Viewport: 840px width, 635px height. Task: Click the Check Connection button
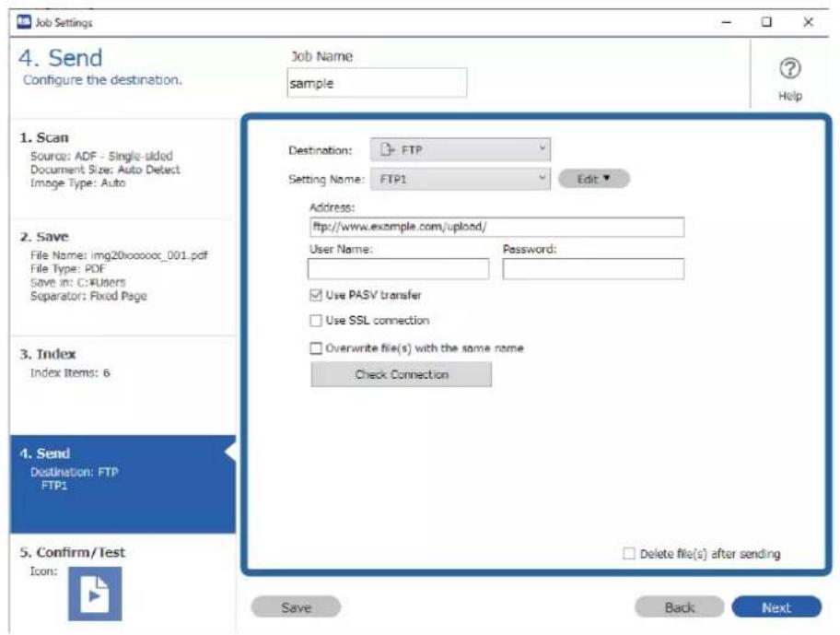[x=402, y=374]
